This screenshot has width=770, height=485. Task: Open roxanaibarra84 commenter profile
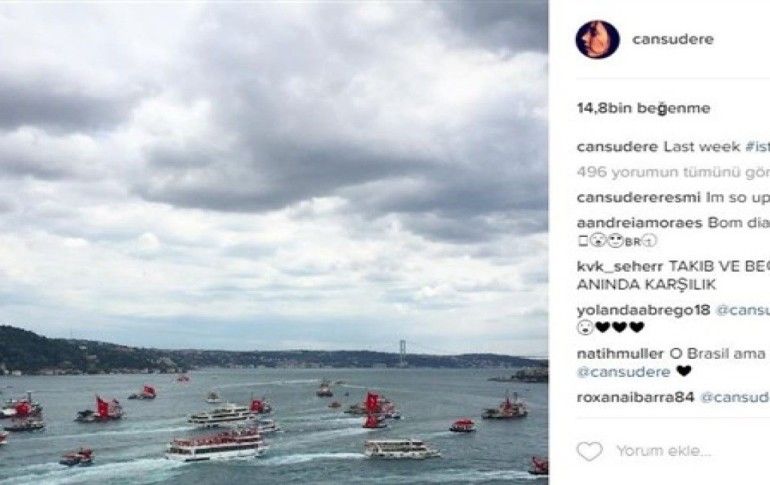635,398
